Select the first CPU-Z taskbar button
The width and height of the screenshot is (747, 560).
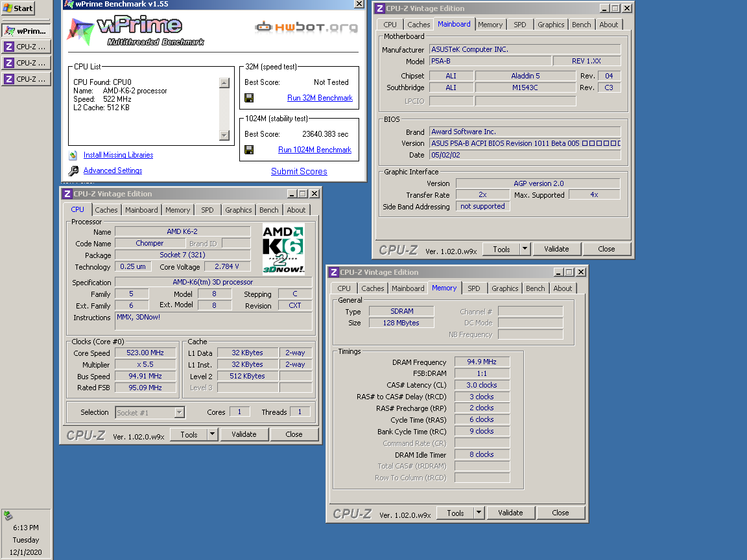pos(26,47)
